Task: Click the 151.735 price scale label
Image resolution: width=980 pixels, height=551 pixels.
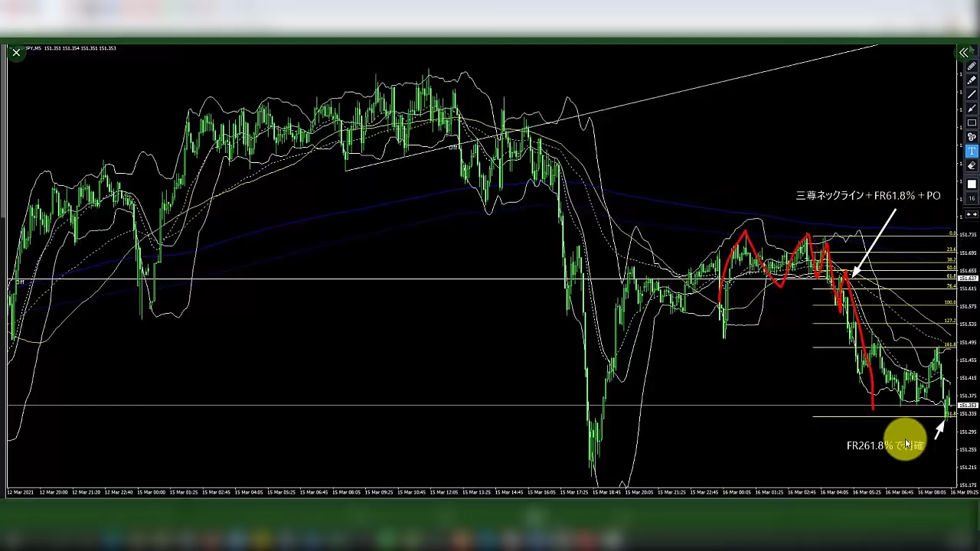Action: tap(968, 235)
